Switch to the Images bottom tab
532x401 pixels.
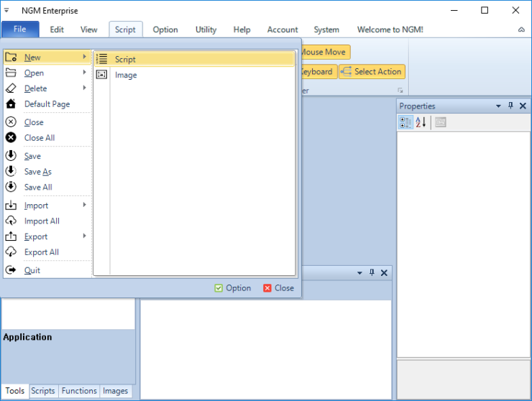(x=115, y=391)
